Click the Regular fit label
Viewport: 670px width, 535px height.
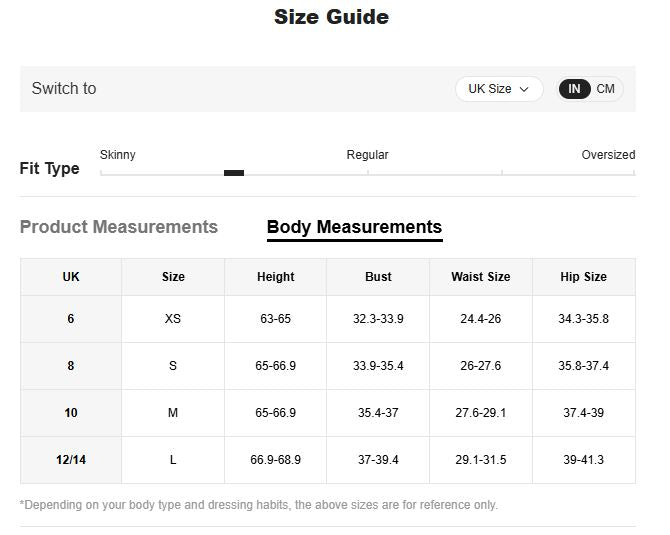(x=367, y=155)
